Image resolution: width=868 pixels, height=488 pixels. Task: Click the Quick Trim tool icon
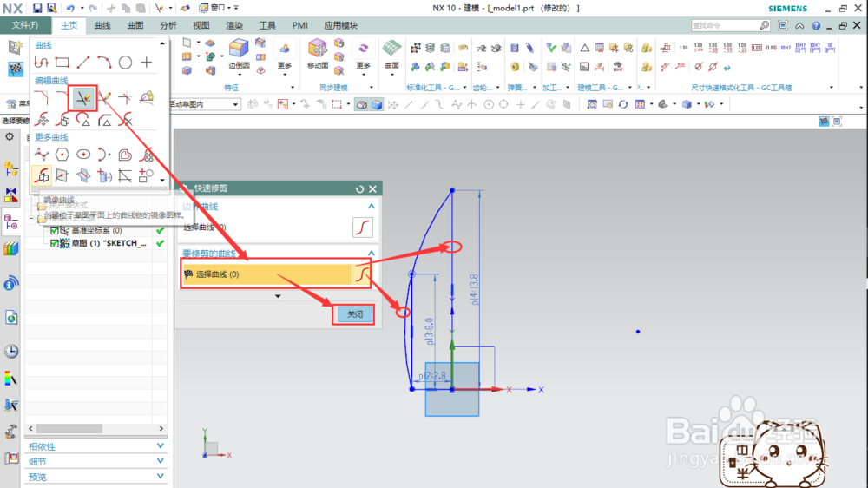83,99
